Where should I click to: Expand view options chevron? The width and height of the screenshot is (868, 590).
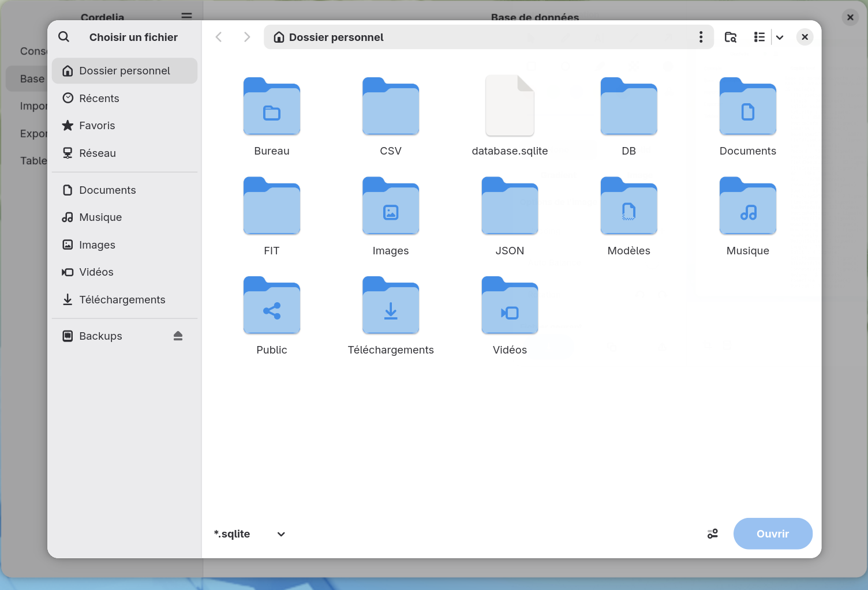(x=780, y=37)
